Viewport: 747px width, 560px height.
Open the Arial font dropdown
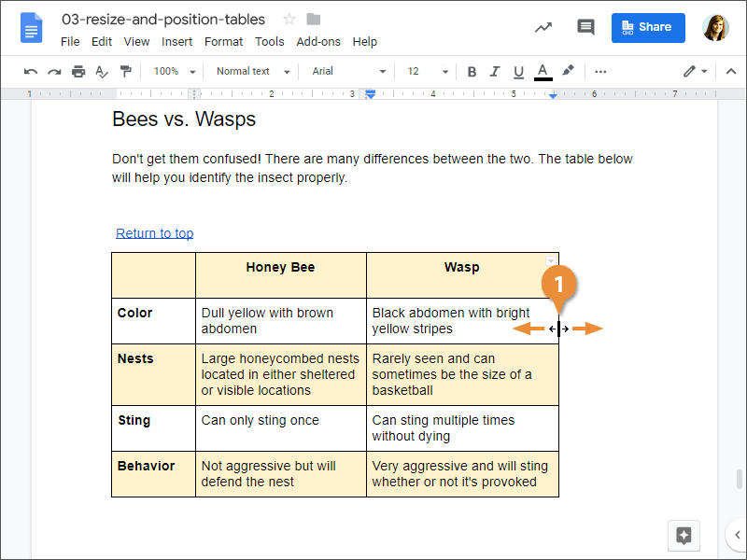348,72
